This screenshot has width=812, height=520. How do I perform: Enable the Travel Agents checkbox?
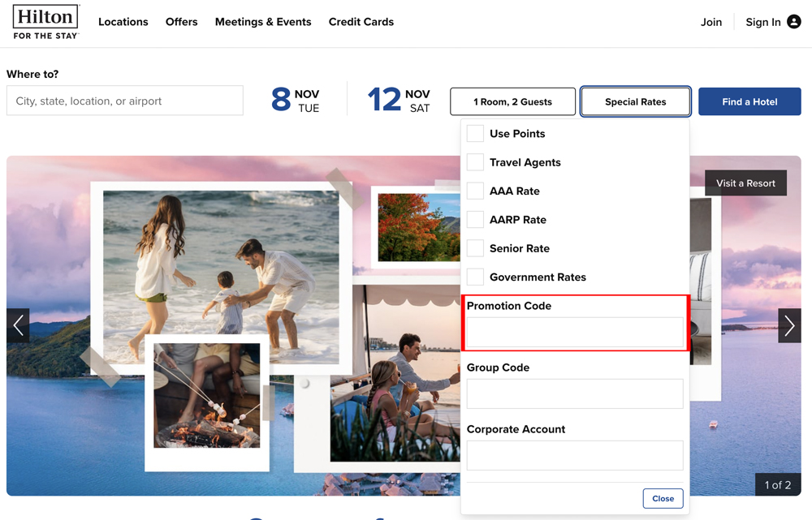tap(475, 162)
